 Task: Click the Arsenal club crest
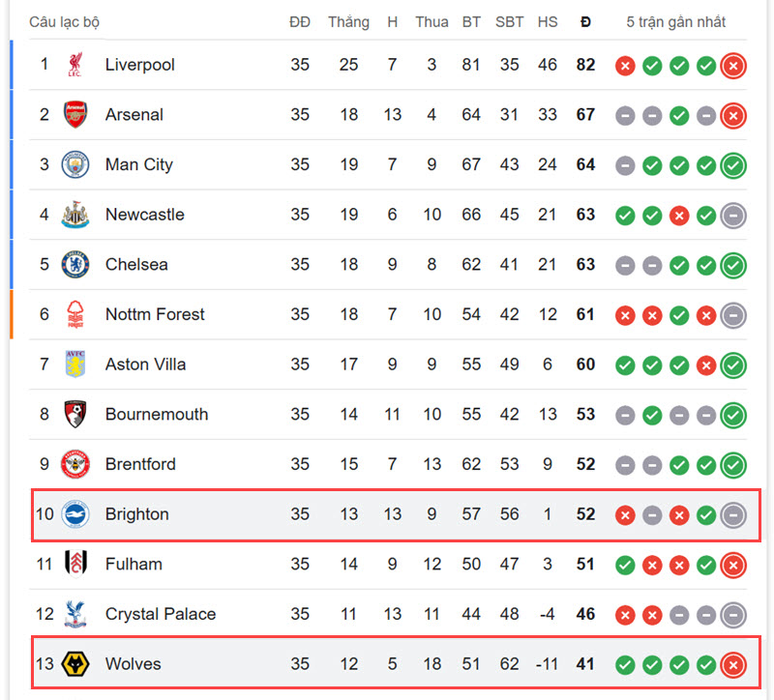coord(75,114)
